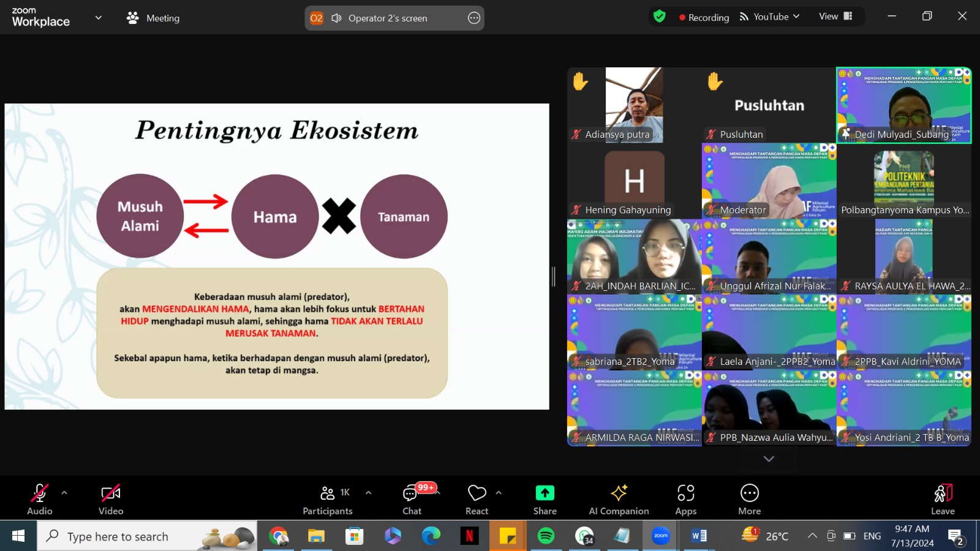Select the Meeting tab
Image resolution: width=980 pixels, height=551 pixels.
click(154, 18)
